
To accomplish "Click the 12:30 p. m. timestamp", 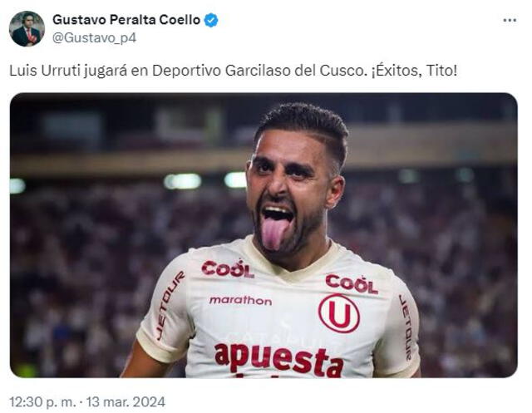I will point(42,402).
